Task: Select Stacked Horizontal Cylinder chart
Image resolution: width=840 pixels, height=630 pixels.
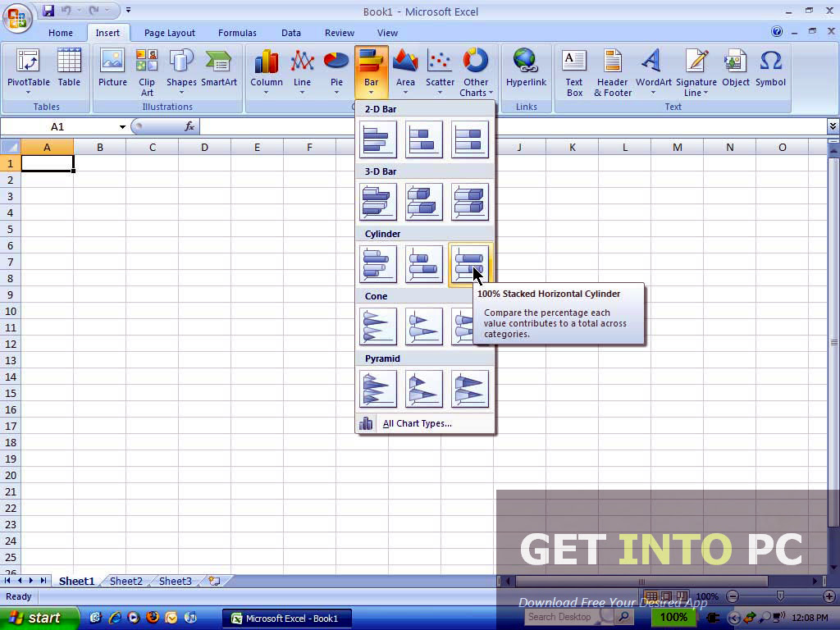Action: tap(424, 264)
